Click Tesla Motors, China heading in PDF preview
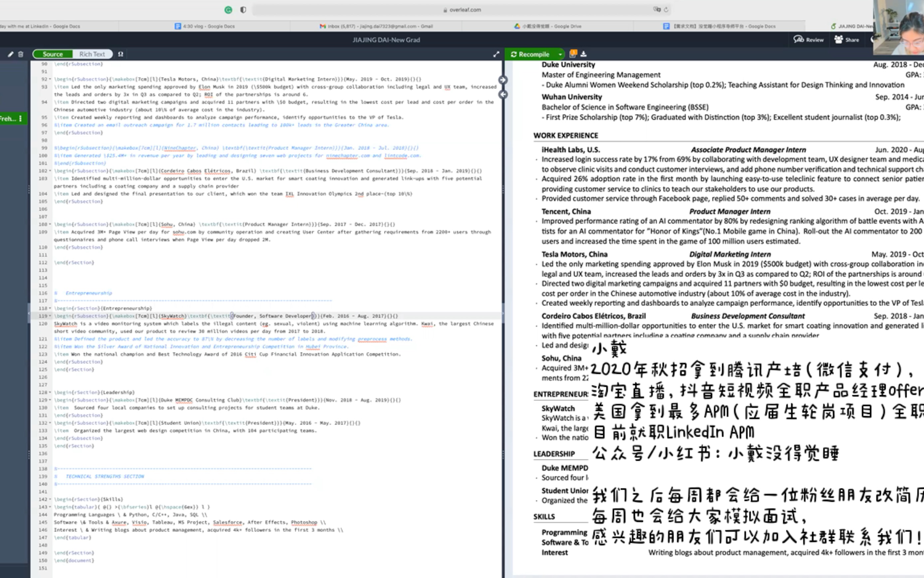 [575, 254]
